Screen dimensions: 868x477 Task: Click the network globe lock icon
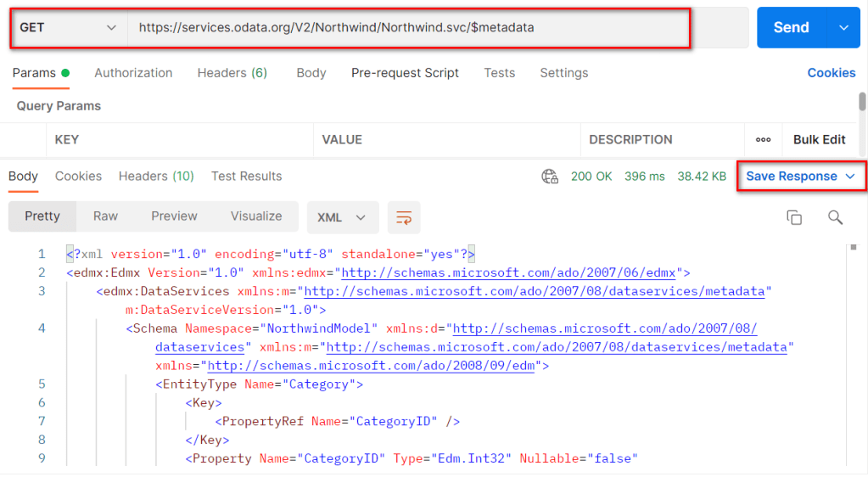click(550, 177)
